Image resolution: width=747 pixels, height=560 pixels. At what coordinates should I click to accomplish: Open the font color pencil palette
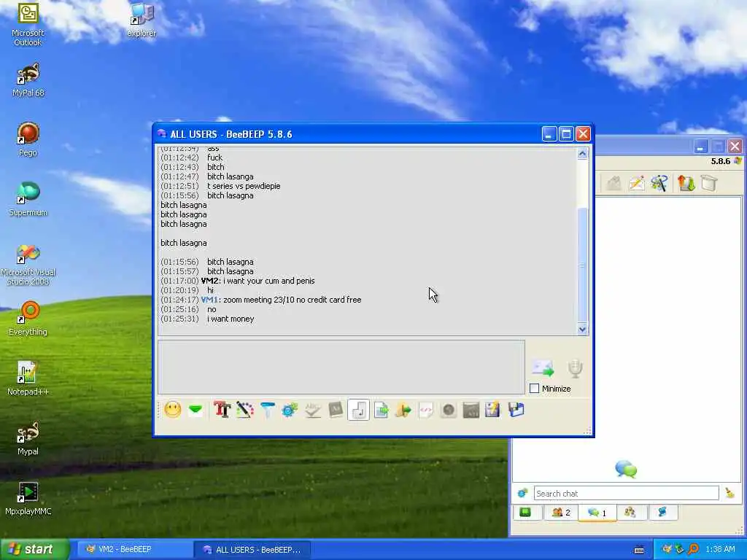[245, 410]
